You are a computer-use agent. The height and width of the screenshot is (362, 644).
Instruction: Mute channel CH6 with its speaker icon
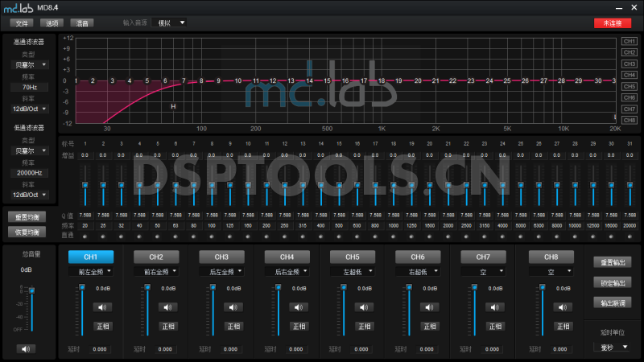429,307
